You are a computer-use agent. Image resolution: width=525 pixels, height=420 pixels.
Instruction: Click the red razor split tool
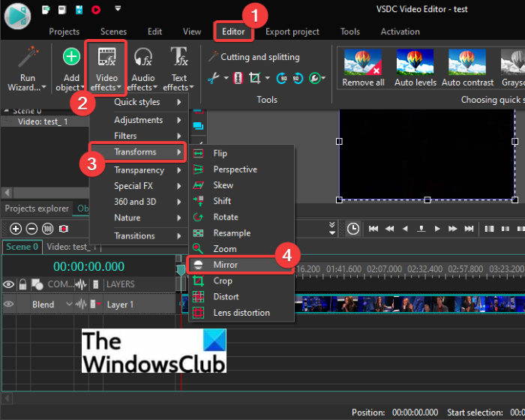(238, 78)
